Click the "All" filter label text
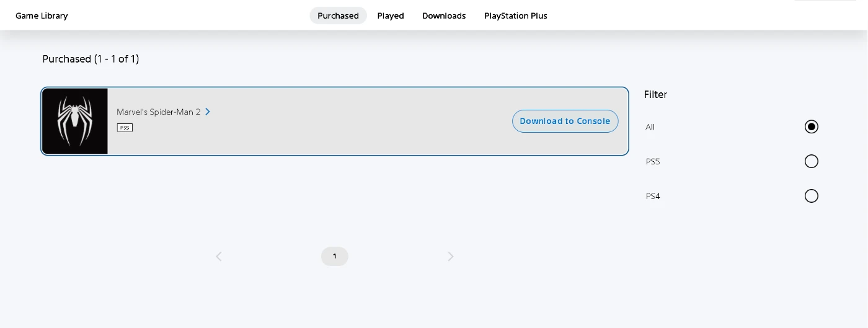 click(650, 127)
